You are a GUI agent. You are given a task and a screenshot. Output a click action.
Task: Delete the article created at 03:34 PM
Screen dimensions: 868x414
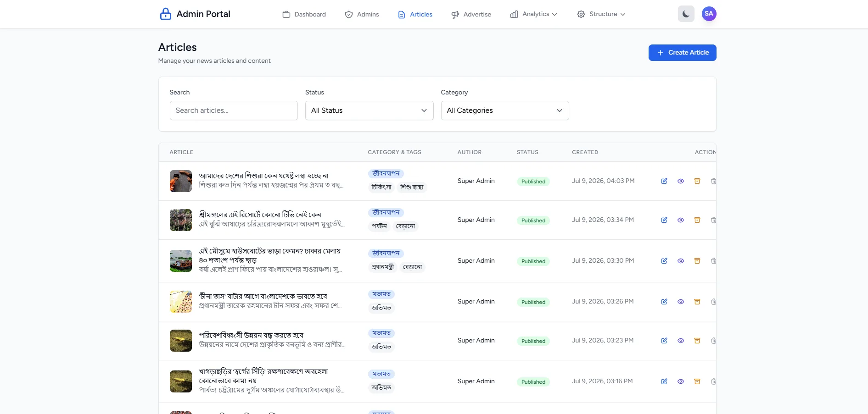click(713, 220)
